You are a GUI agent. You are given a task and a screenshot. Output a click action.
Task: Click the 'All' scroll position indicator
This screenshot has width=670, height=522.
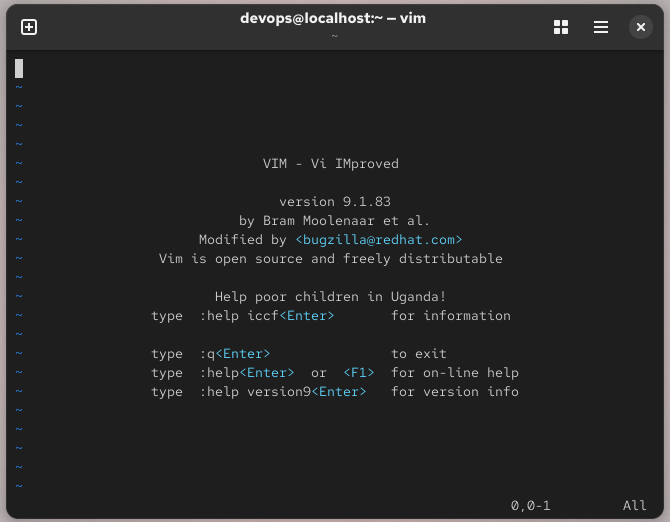[634, 506]
